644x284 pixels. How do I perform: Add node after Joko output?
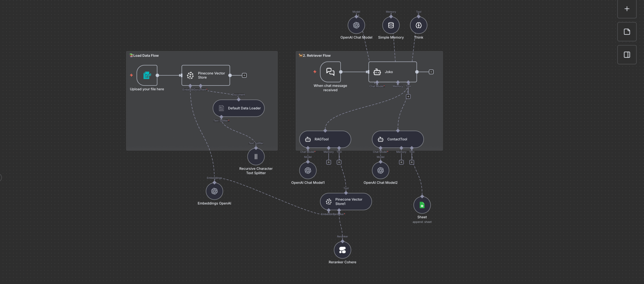click(431, 72)
